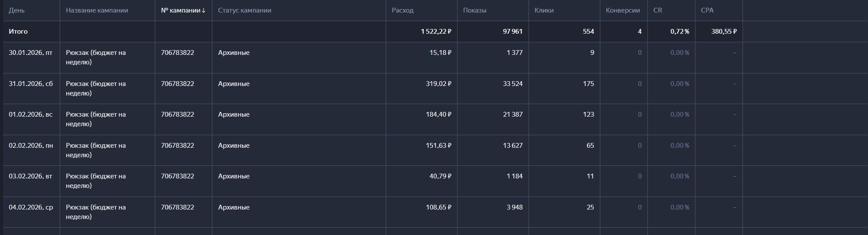The image size is (868, 235).
Task: Sort by the Конверсии column header
Action: click(623, 10)
